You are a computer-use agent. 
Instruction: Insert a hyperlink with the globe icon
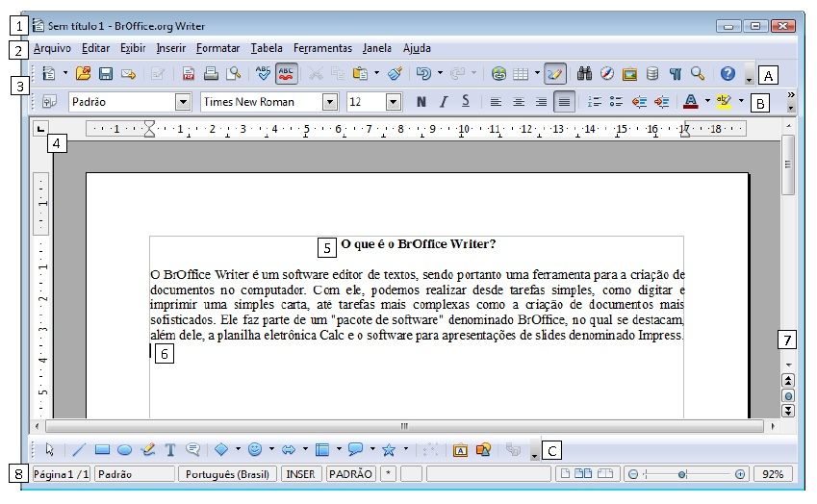[498, 74]
